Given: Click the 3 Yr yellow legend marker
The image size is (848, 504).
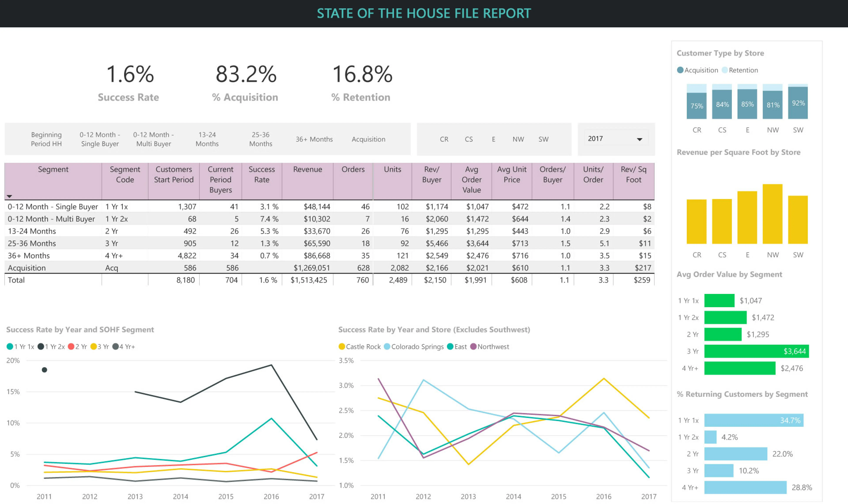Looking at the screenshot, I should click(93, 346).
